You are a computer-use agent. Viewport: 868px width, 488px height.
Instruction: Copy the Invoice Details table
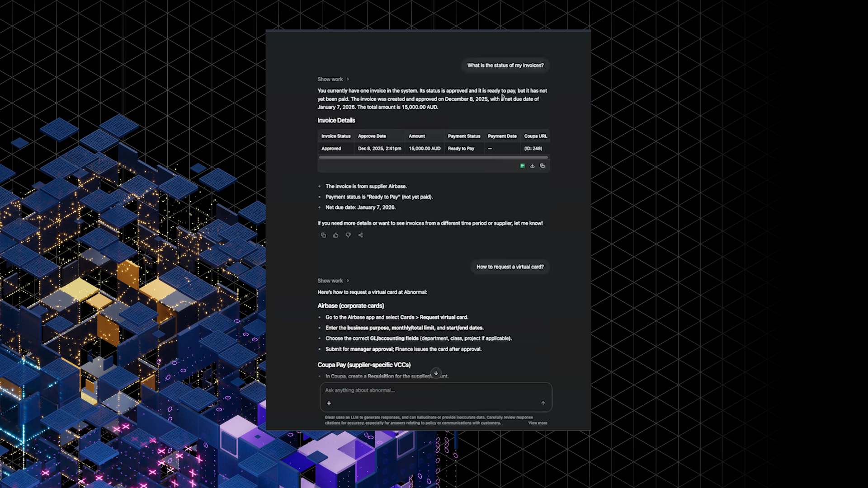[x=542, y=166]
